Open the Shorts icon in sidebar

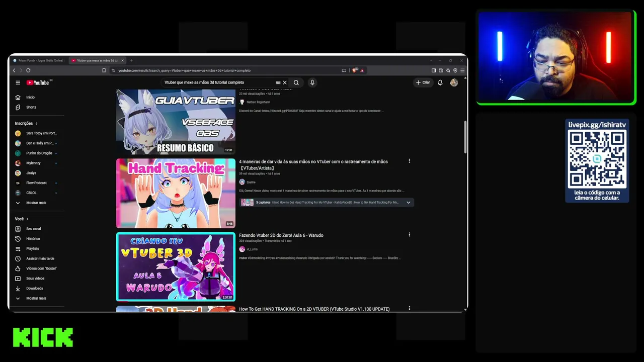click(18, 107)
